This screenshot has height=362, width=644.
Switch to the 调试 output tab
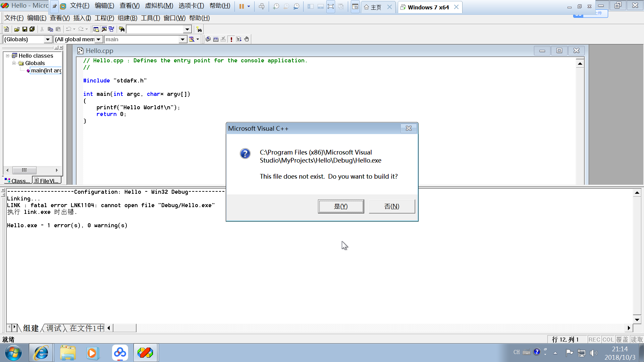point(54,328)
